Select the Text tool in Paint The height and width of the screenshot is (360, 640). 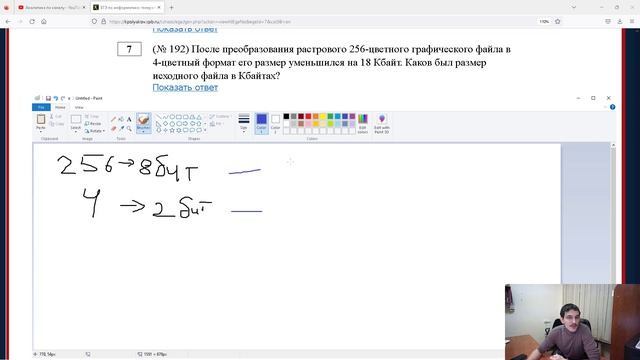(x=129, y=119)
